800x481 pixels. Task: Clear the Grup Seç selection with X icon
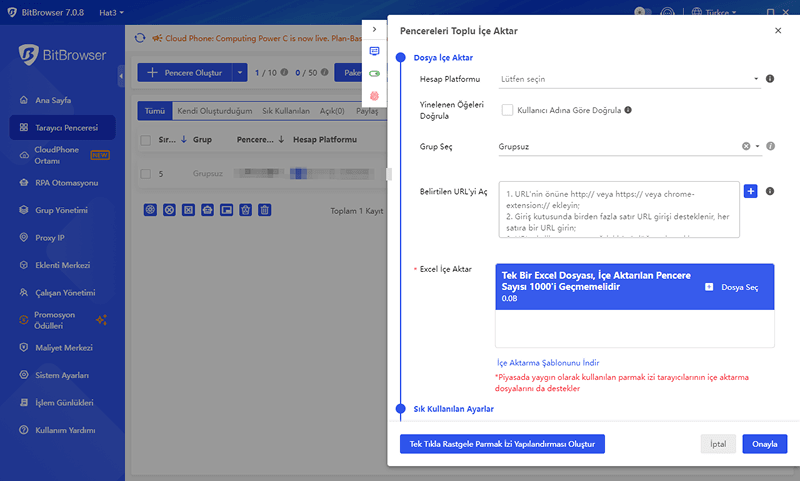pyautogui.click(x=746, y=147)
